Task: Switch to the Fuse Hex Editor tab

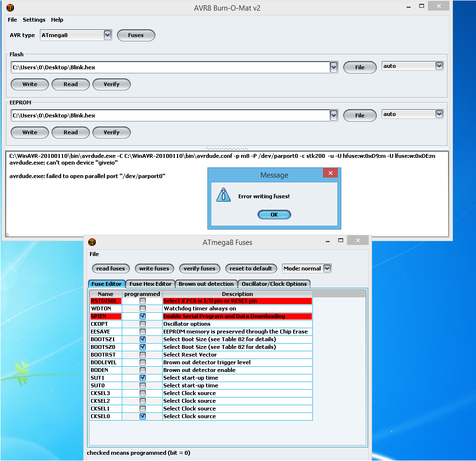Action: [x=150, y=284]
